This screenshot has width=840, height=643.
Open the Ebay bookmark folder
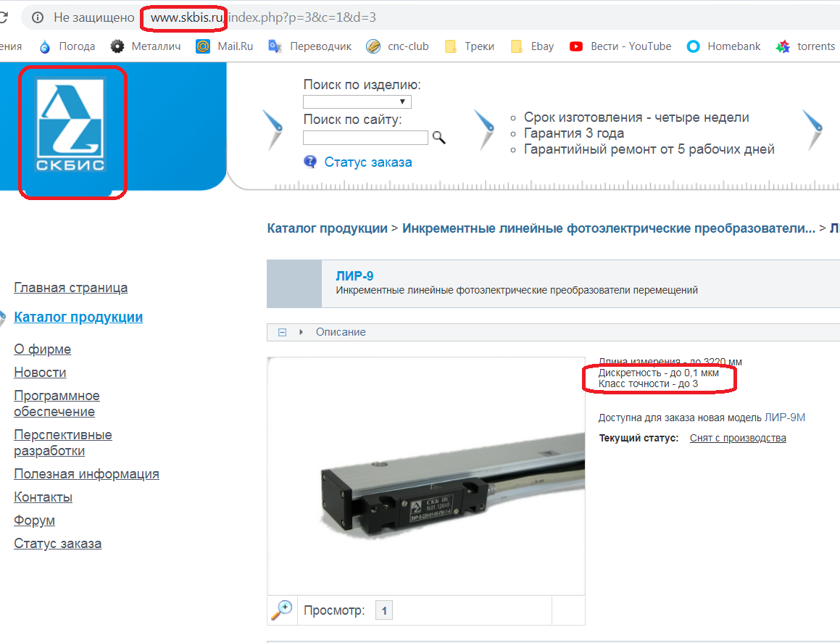(532, 46)
